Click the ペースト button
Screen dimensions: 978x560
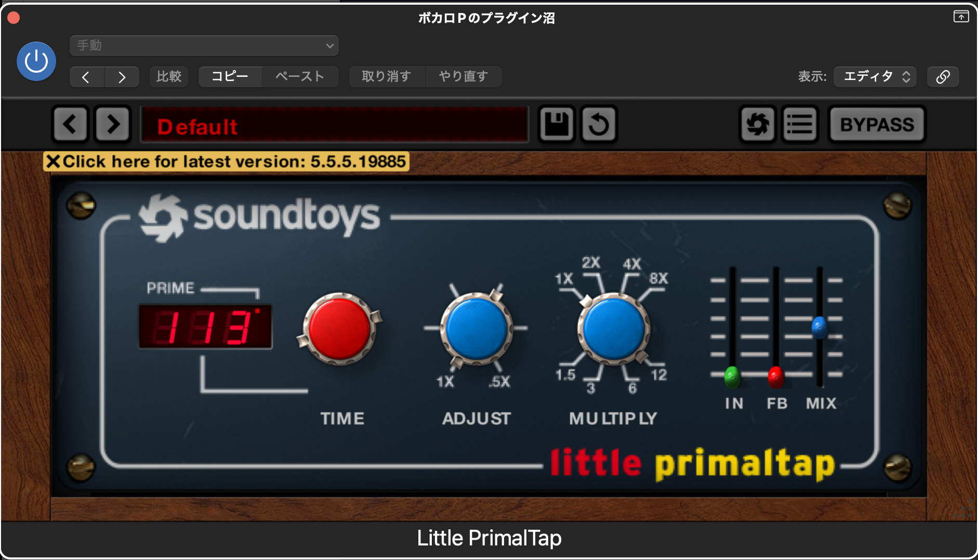click(x=300, y=77)
